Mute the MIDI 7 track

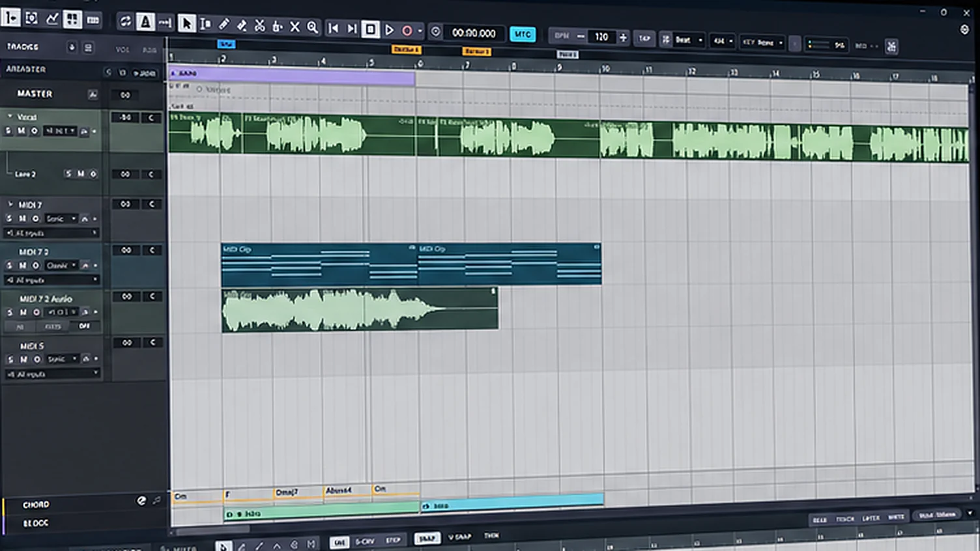(23, 219)
